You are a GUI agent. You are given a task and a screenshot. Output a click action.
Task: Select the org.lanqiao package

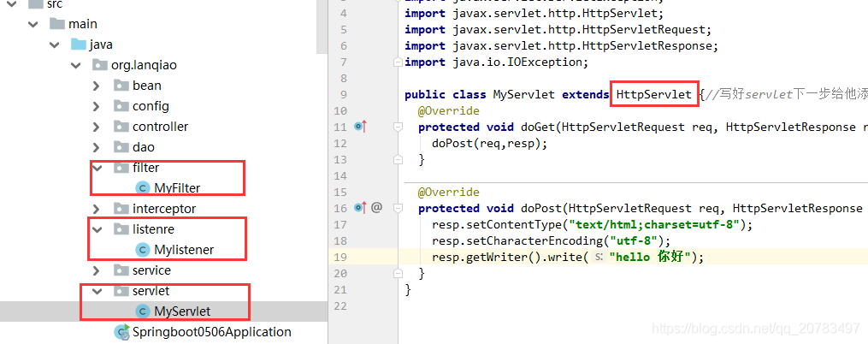144,65
